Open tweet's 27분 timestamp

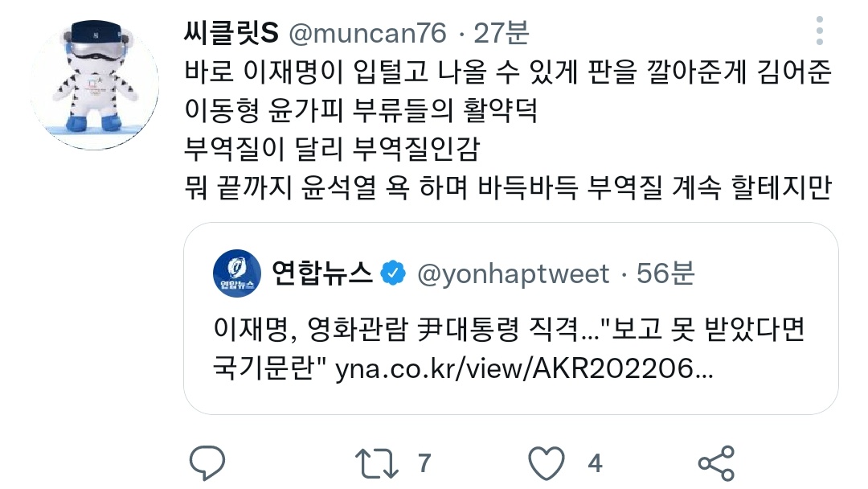click(502, 33)
